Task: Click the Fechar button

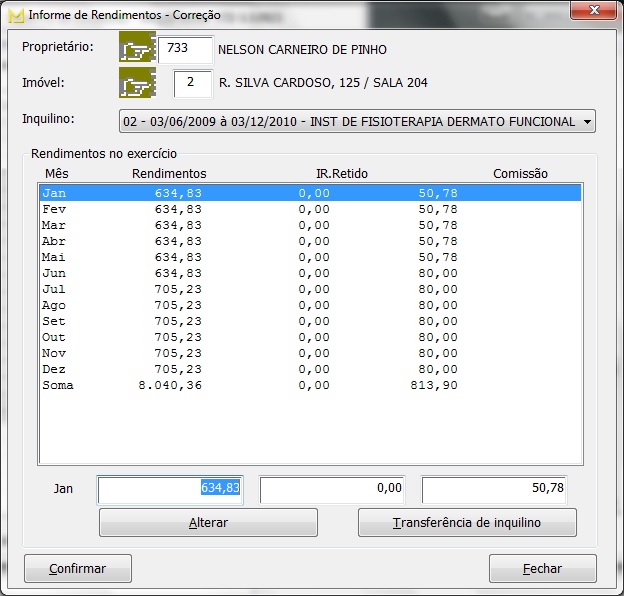Action: (542, 568)
